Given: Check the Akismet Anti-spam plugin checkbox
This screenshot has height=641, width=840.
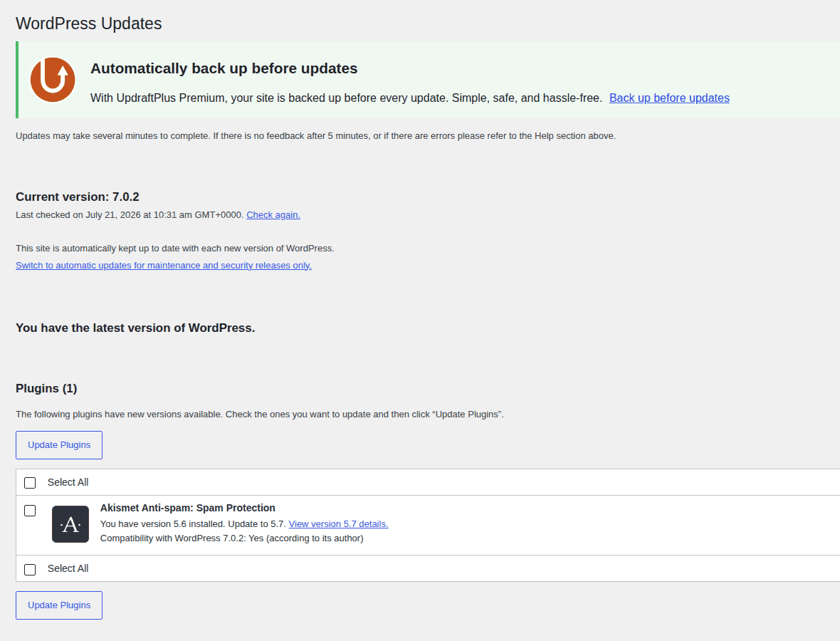Looking at the screenshot, I should 30,511.
